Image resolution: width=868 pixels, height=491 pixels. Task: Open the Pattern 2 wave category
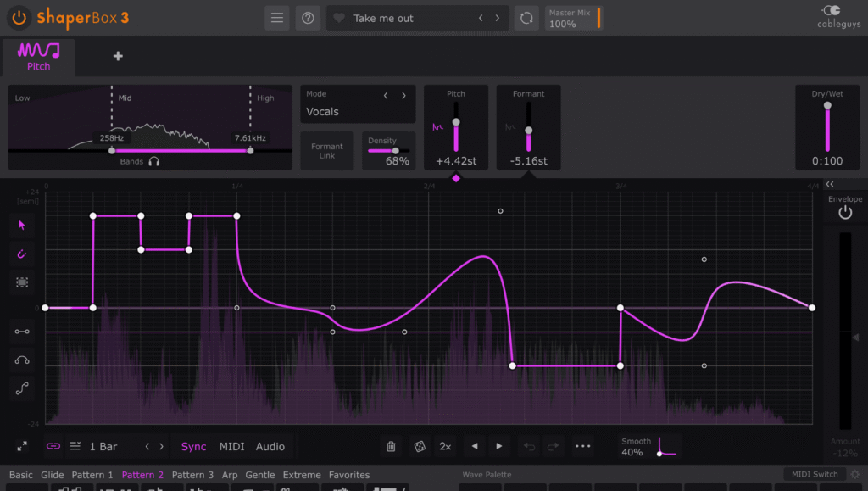[142, 475]
